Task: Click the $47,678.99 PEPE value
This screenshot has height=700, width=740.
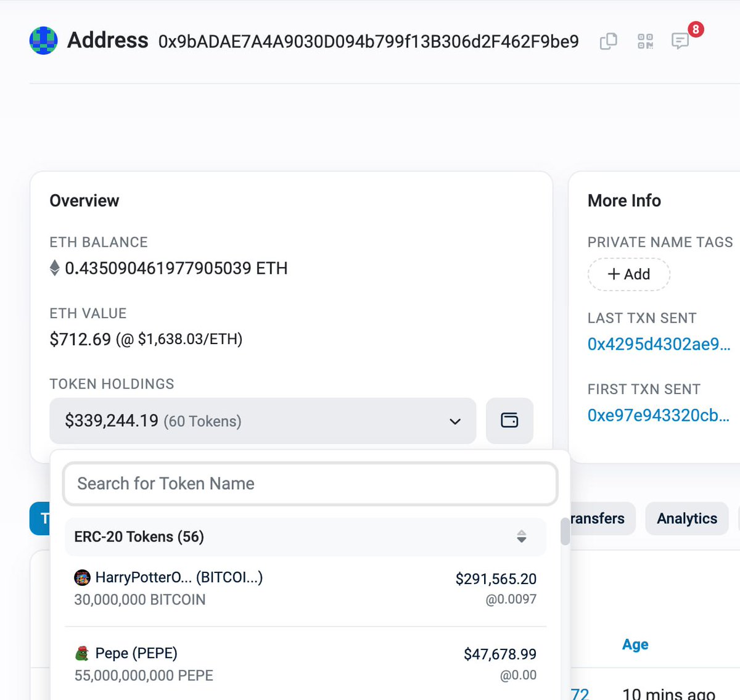Action: 500,654
